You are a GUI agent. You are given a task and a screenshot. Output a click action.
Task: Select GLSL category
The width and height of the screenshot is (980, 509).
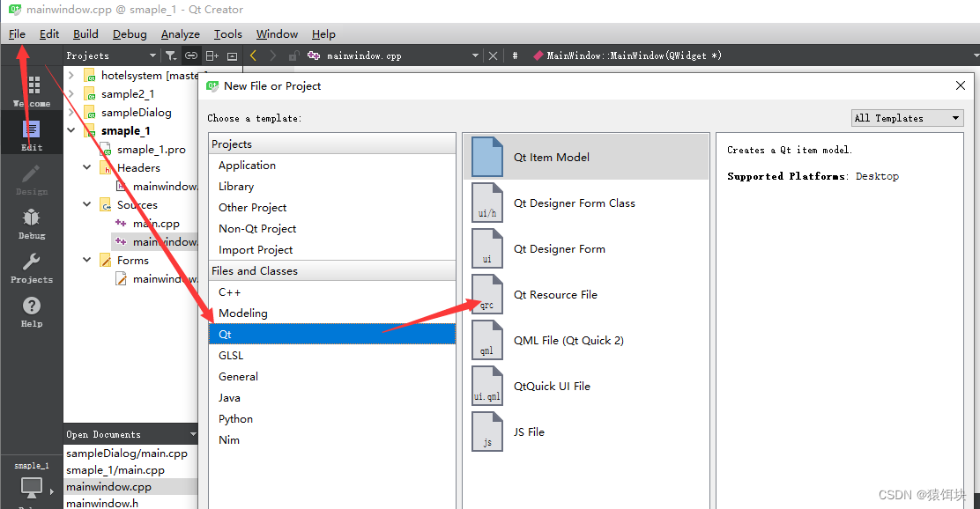(332, 356)
